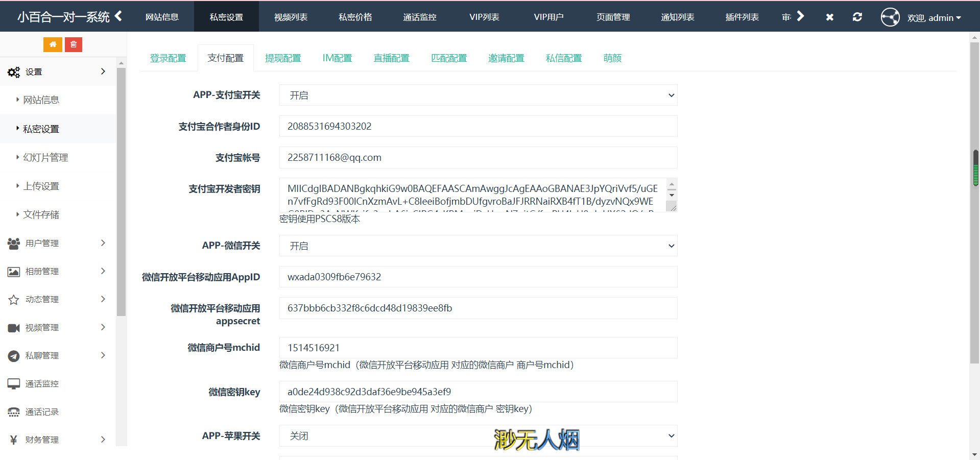The height and width of the screenshot is (460, 980).
Task: Expand the 用户管理 sidebar menu
Action: pos(57,243)
